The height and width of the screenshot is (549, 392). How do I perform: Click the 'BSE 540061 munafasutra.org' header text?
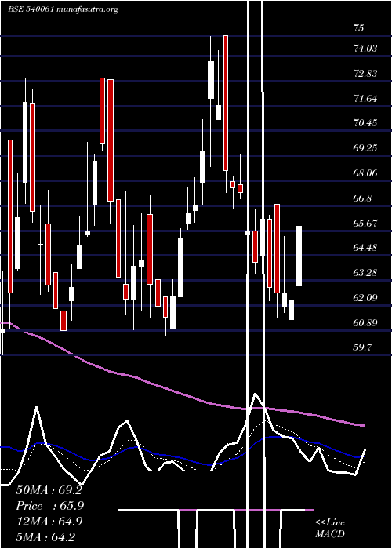63,9
